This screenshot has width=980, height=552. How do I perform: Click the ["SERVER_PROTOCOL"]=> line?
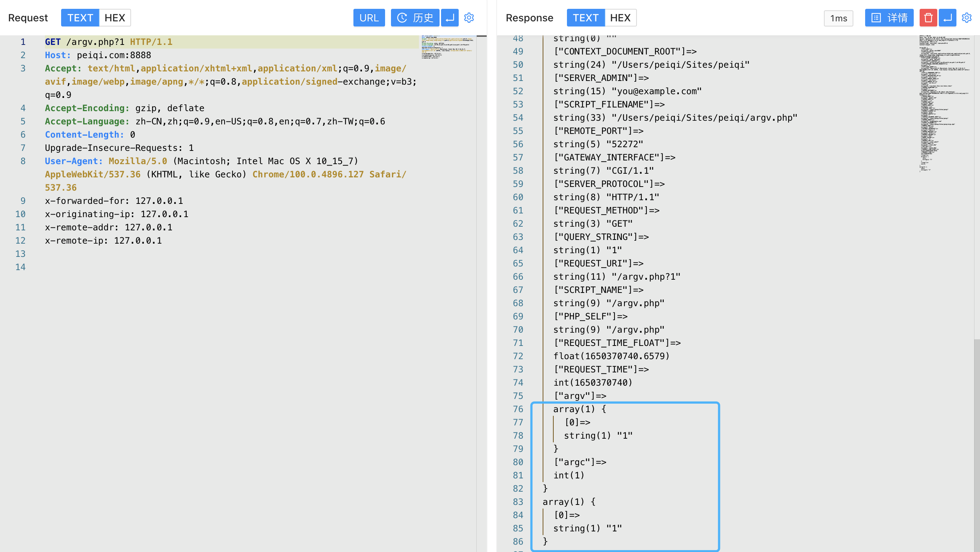pyautogui.click(x=609, y=184)
